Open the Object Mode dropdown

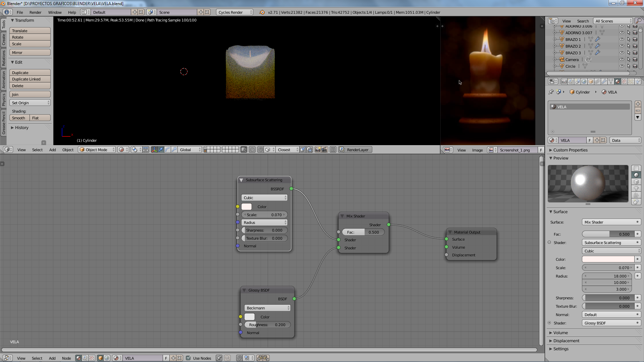click(x=97, y=150)
